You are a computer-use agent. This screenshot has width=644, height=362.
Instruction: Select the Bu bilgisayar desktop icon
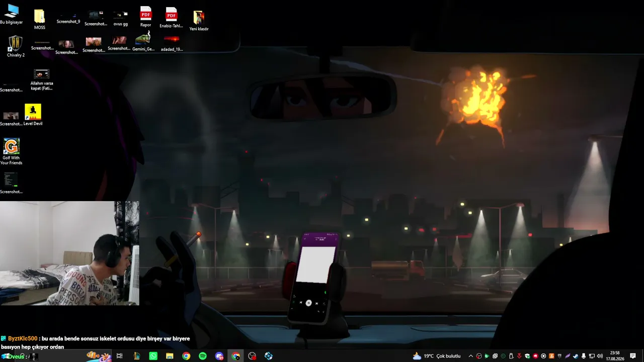(x=11, y=14)
